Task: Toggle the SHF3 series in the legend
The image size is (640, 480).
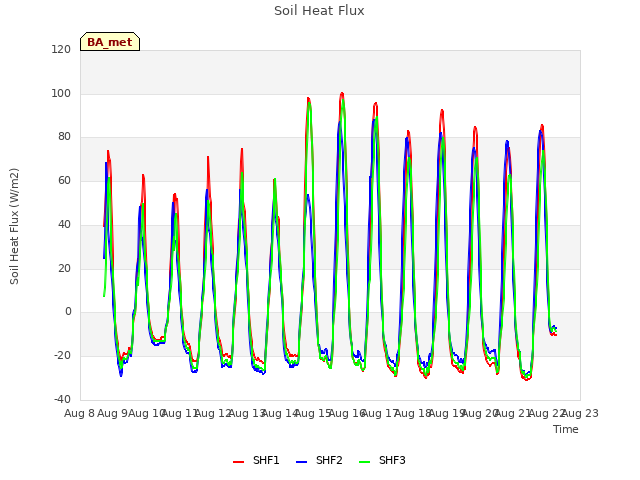Action: (x=382, y=460)
